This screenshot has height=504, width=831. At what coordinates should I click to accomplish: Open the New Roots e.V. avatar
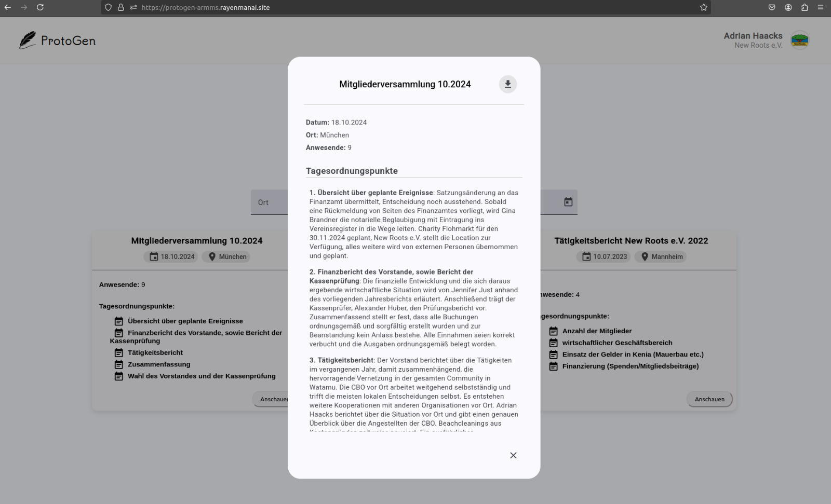tap(799, 40)
